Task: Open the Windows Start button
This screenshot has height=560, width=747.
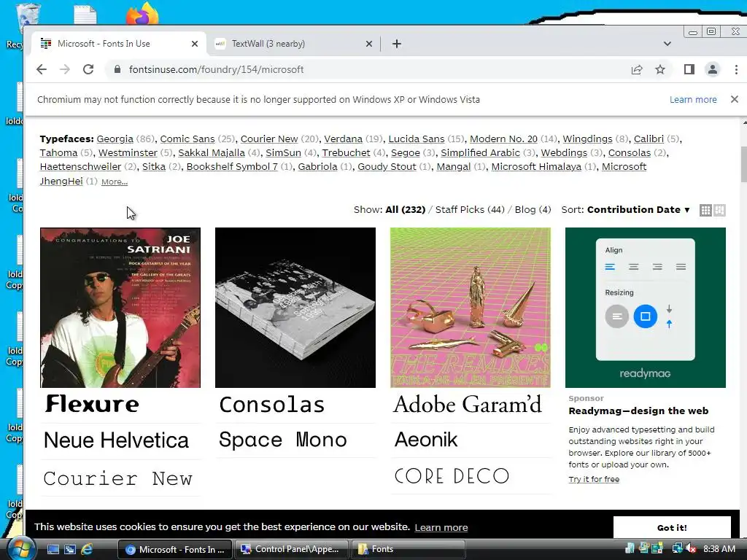Action: (x=20, y=549)
